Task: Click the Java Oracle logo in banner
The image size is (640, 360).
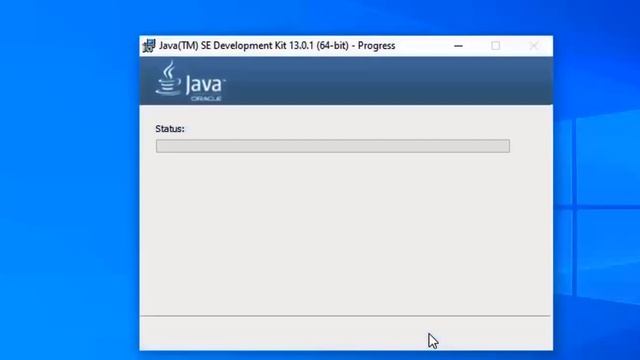Action: coord(190,81)
